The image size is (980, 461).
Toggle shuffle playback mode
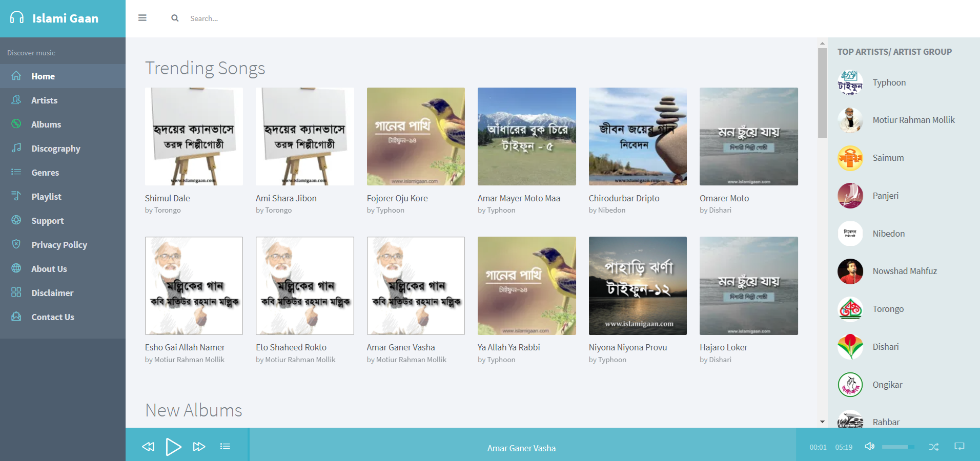click(x=933, y=447)
